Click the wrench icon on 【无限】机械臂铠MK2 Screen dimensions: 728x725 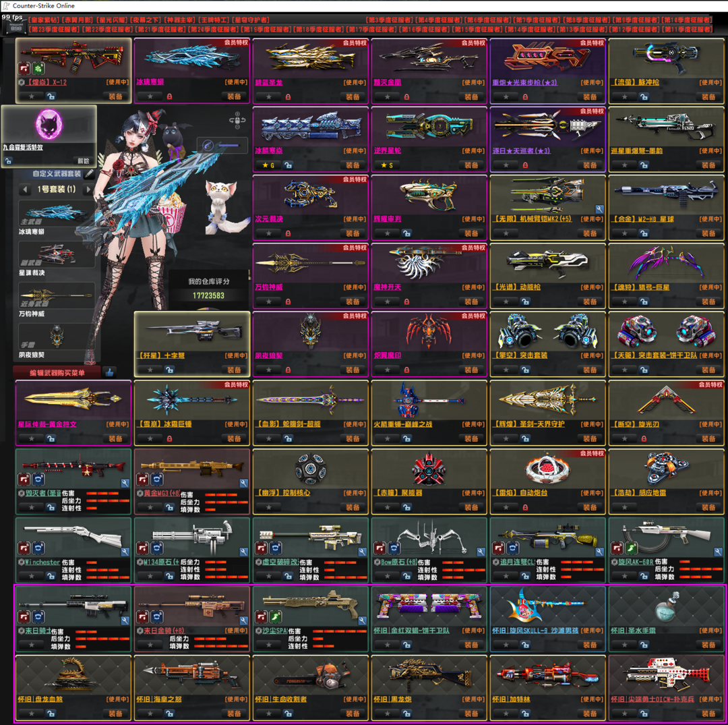pyautogui.click(x=599, y=210)
